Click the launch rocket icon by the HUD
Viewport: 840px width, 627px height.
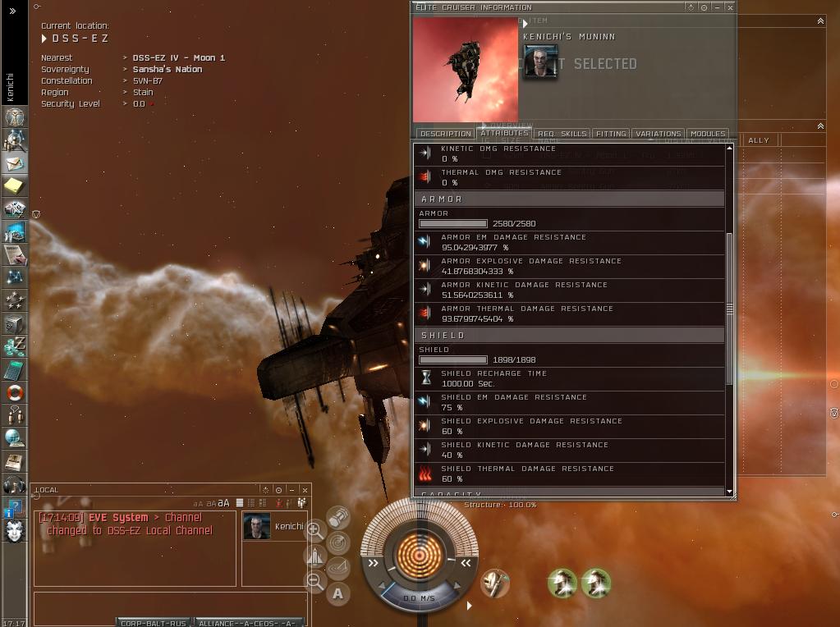(315, 556)
